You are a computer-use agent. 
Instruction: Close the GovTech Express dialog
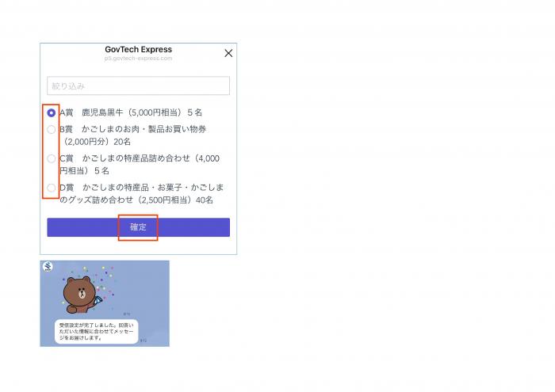tap(228, 53)
